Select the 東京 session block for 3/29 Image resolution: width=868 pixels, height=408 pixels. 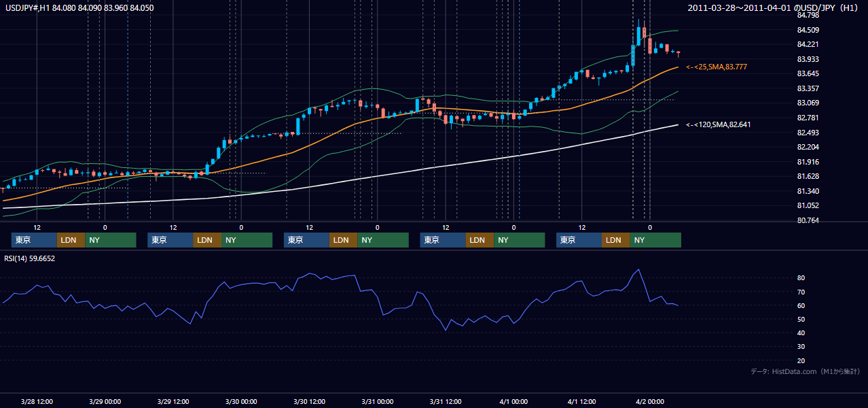(x=170, y=240)
